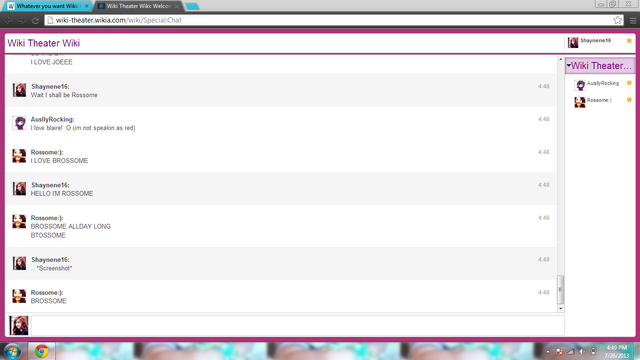Click chat scrollbar down arrow
The image size is (640, 360).
560,309
